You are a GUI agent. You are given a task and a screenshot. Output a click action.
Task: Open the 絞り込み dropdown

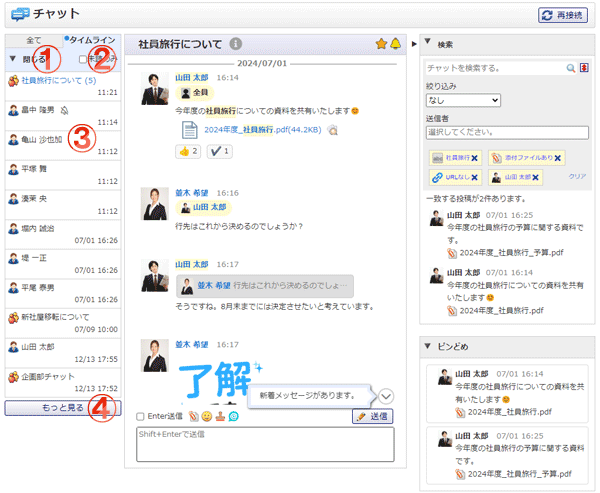(463, 100)
